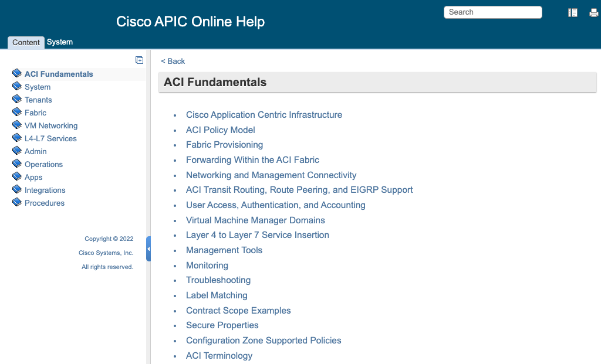Toggle the table of contents panel icon in the header

[x=573, y=13]
